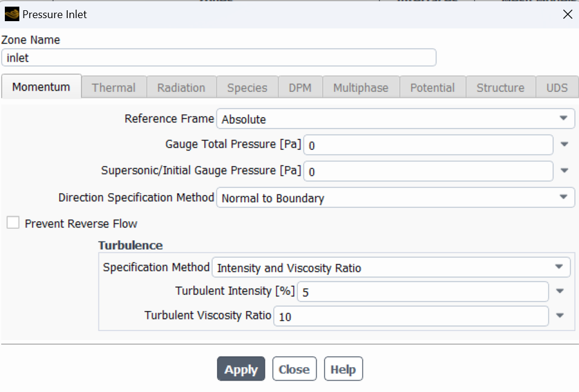
Task: Open the UDS tab
Action: tap(557, 88)
